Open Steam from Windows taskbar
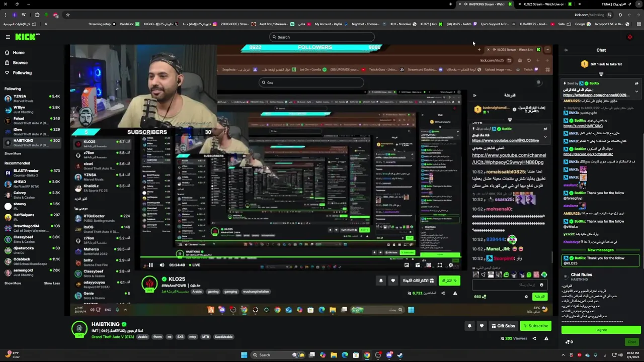Screen dimensions: 644x362 click(400, 355)
